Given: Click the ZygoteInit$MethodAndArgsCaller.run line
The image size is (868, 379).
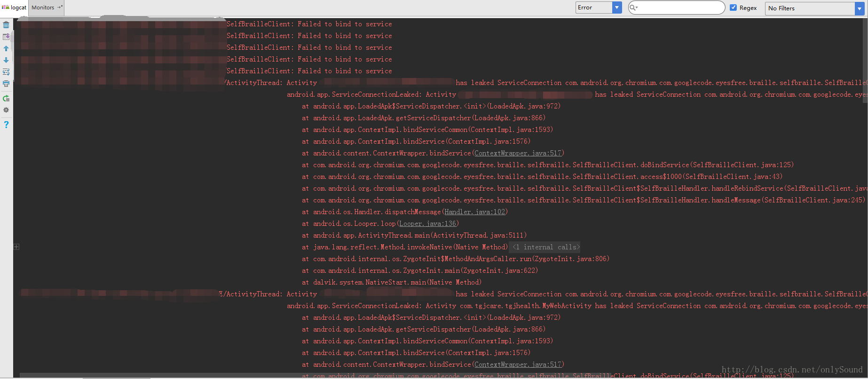Looking at the screenshot, I should pyautogui.click(x=456, y=259).
